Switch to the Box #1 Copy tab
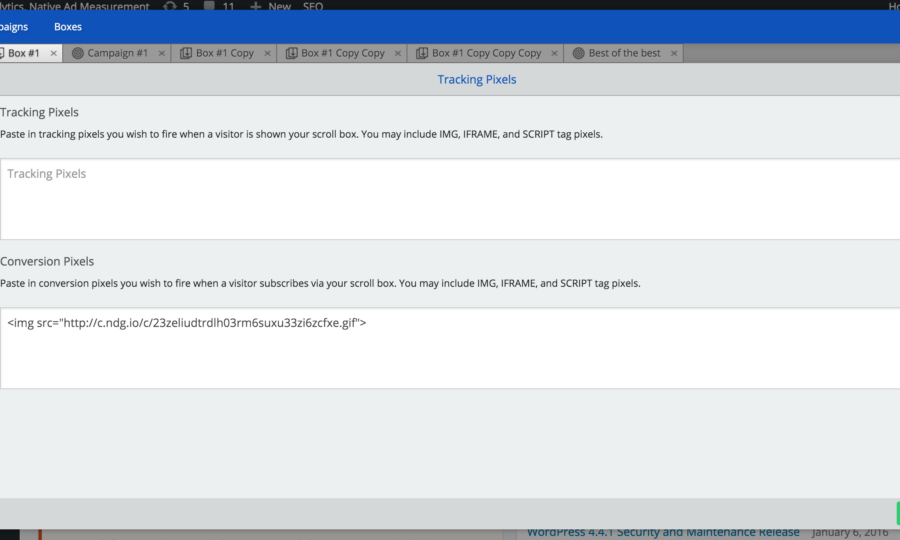The height and width of the screenshot is (540, 900). [224, 53]
